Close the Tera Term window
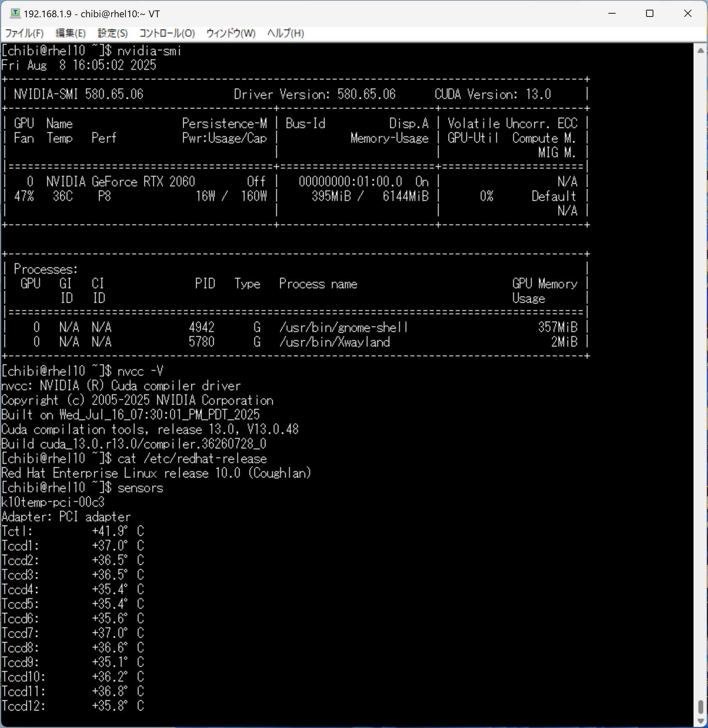Image resolution: width=708 pixels, height=728 pixels. 688,13
